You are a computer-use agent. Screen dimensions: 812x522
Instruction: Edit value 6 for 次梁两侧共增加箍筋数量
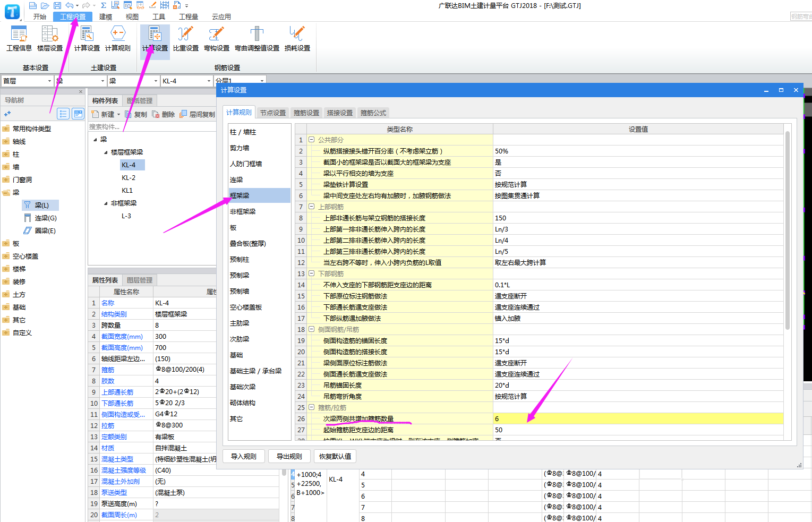click(638, 418)
